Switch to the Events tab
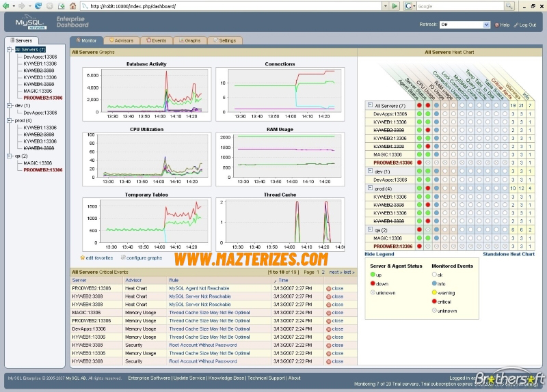The width and height of the screenshot is (547, 392). (157, 40)
